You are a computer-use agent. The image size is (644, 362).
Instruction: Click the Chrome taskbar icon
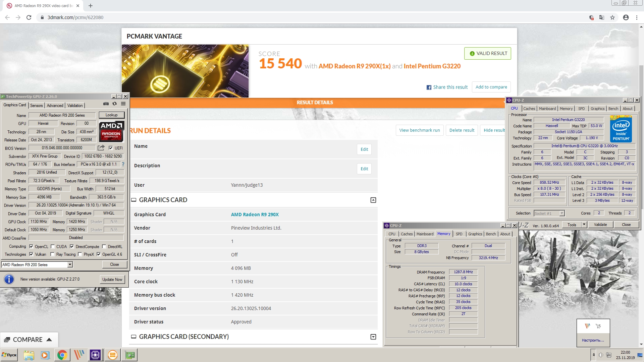[62, 355]
